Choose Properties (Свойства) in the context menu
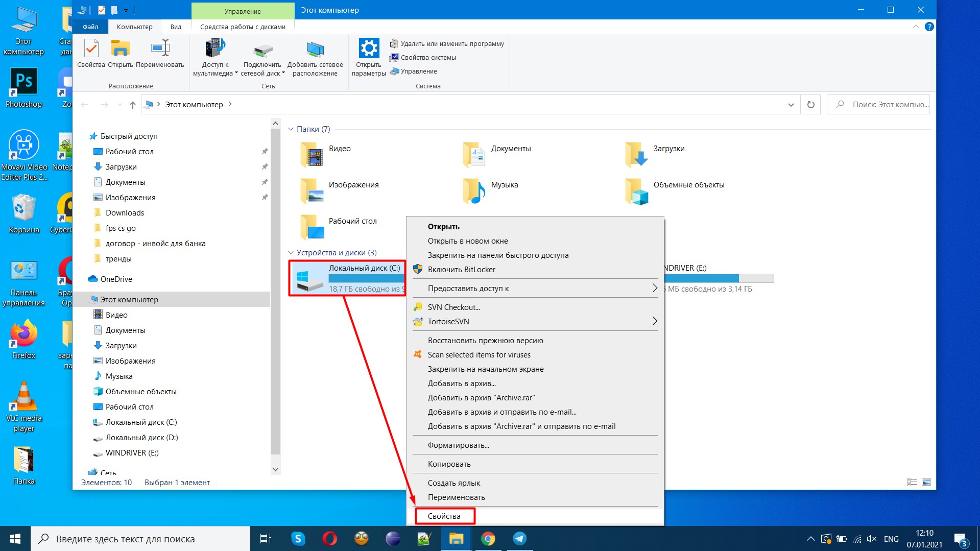Image resolution: width=980 pixels, height=551 pixels. point(444,516)
